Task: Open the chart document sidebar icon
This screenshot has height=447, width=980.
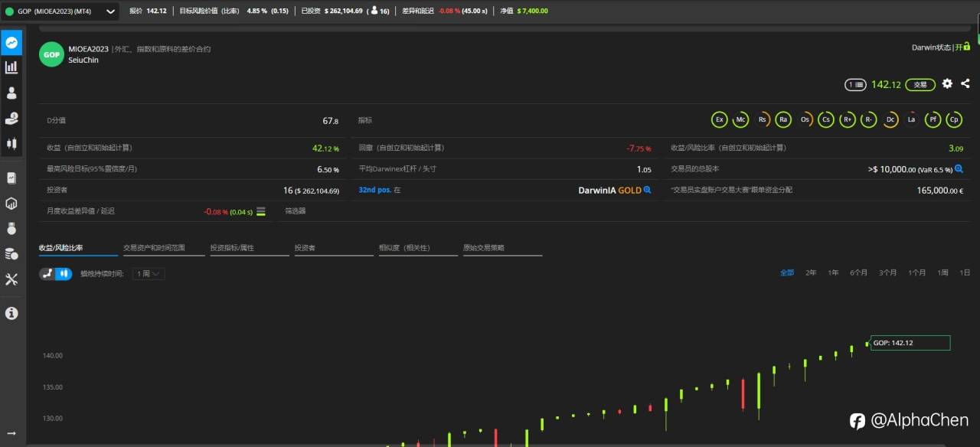Action: point(11,178)
